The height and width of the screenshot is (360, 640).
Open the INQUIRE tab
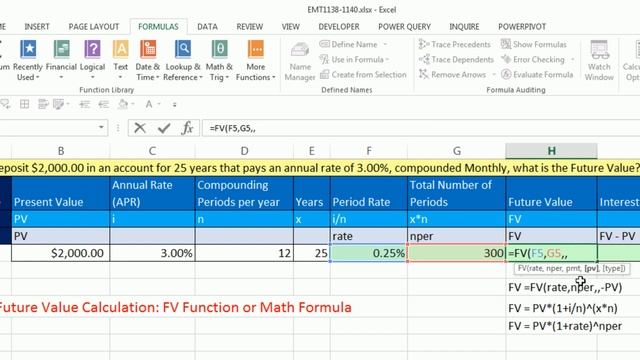(464, 27)
